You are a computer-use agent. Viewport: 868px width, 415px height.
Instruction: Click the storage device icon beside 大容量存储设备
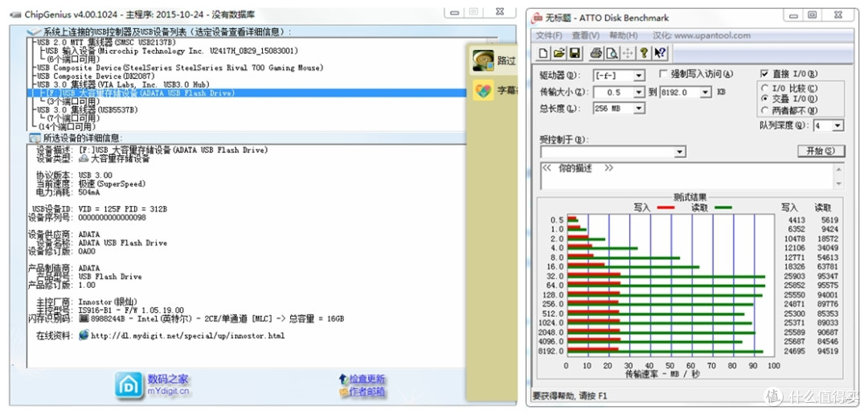(84, 158)
